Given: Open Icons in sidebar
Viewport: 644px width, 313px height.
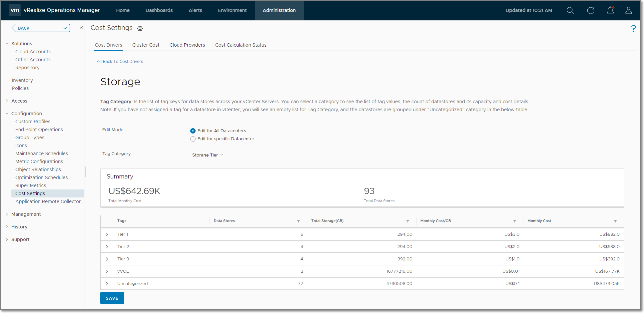Looking at the screenshot, I should 21,146.
